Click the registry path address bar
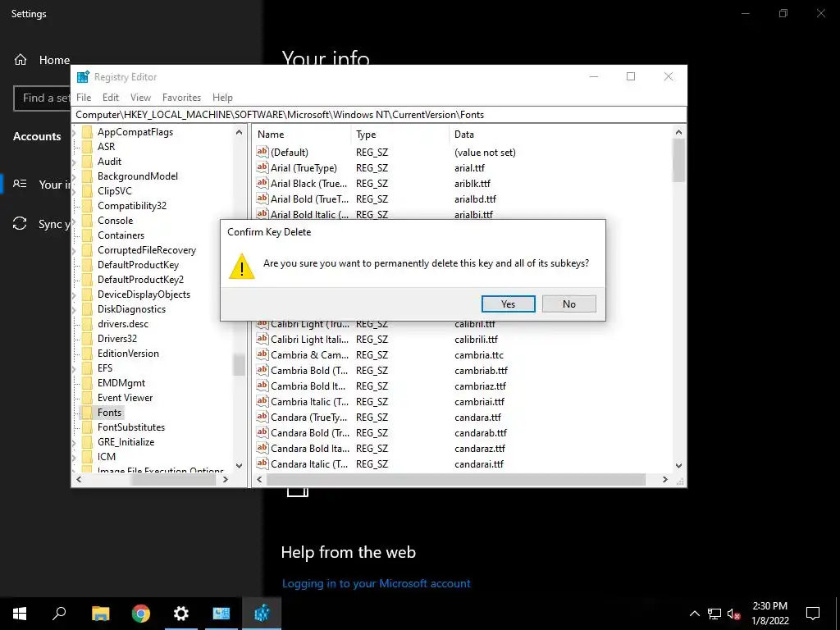The height and width of the screenshot is (630, 840). 379,115
